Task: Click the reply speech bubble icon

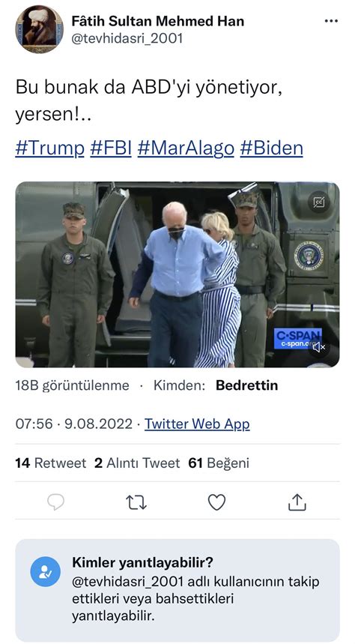Action: (x=55, y=502)
